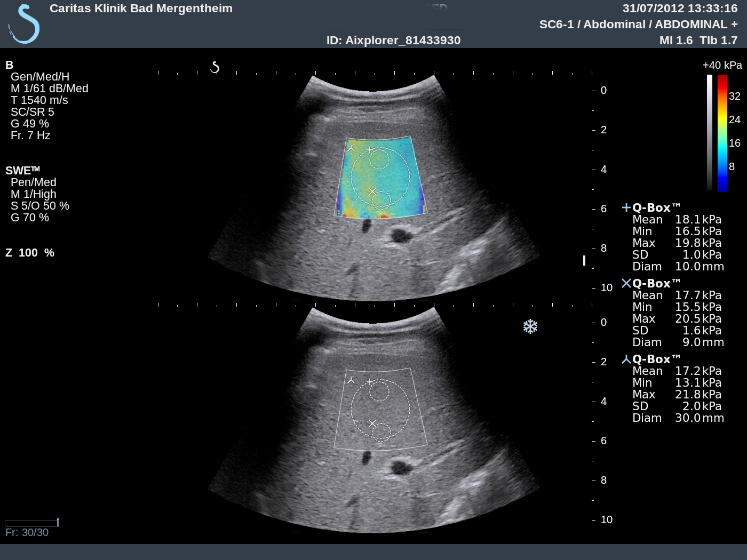Click the SuperSonic logo in the header
The width and height of the screenshot is (747, 560).
click(x=25, y=24)
